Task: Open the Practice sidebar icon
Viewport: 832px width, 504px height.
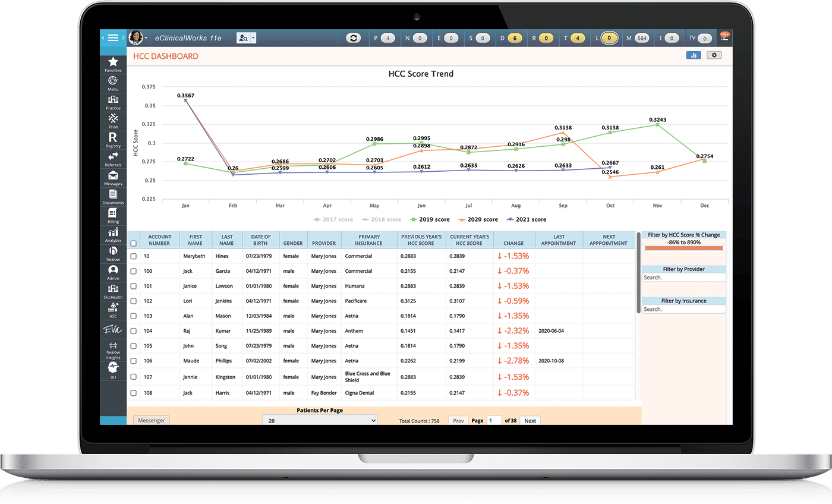Action: click(x=113, y=102)
